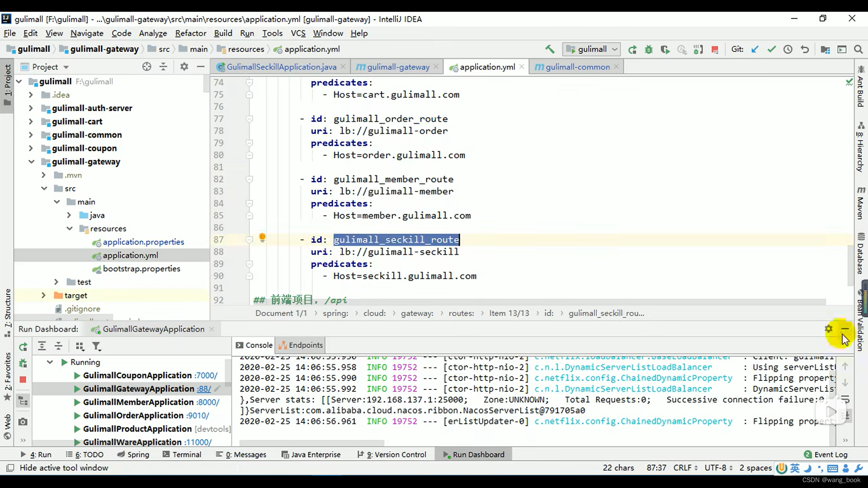Viewport: 868px width, 488px height.
Task: Collapse the Running node in dashboard
Action: [50, 362]
